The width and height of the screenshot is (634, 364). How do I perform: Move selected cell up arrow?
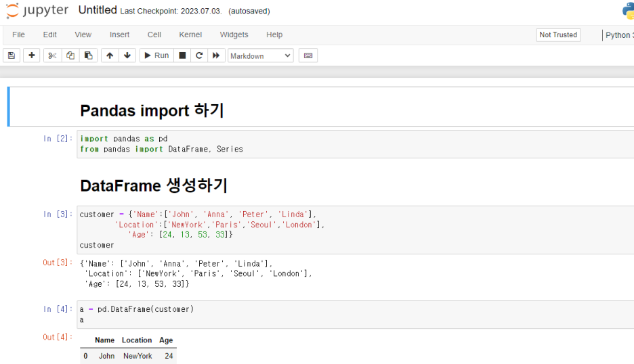click(x=110, y=55)
